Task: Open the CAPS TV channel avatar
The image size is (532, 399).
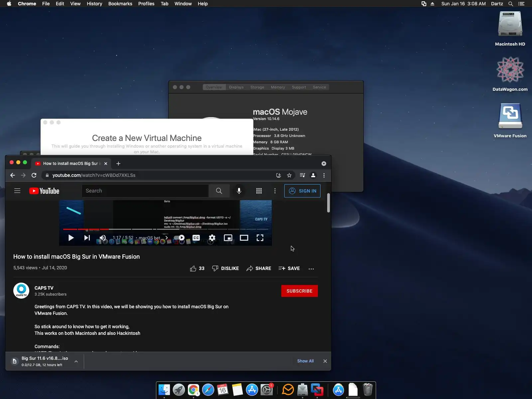Action: pyautogui.click(x=21, y=291)
